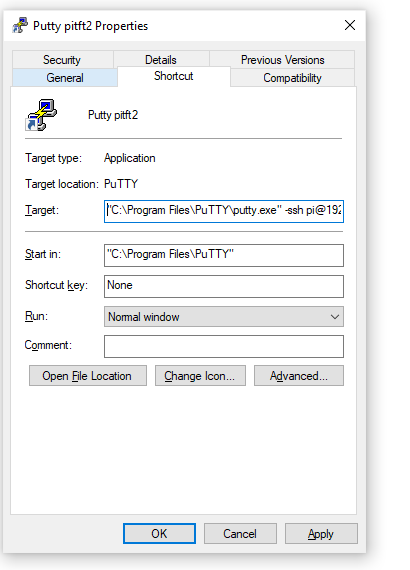
Task: Open Advanced shortcut properties
Action: (299, 376)
